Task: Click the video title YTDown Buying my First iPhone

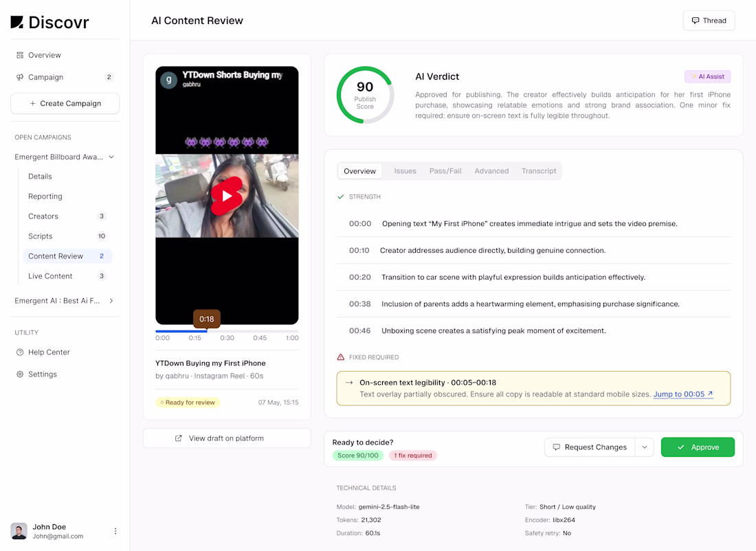Action: pyautogui.click(x=210, y=363)
